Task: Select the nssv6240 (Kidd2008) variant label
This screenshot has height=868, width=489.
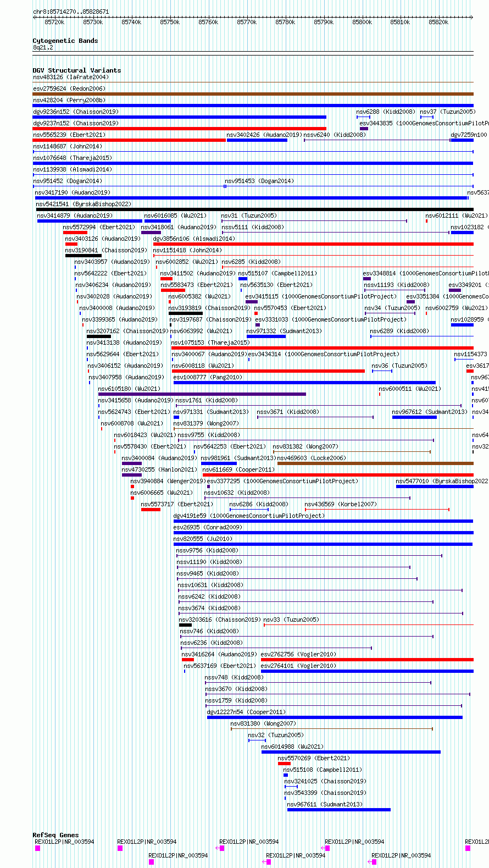Action: pos(335,135)
